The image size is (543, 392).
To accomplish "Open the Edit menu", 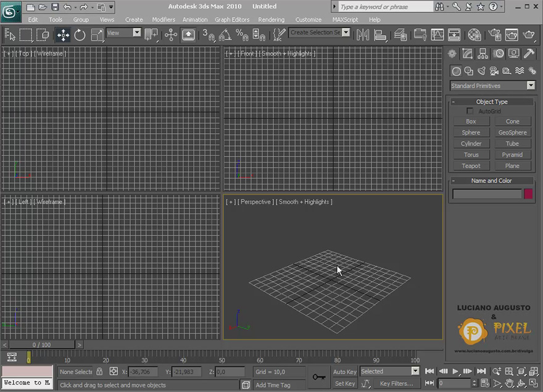I will click(33, 20).
